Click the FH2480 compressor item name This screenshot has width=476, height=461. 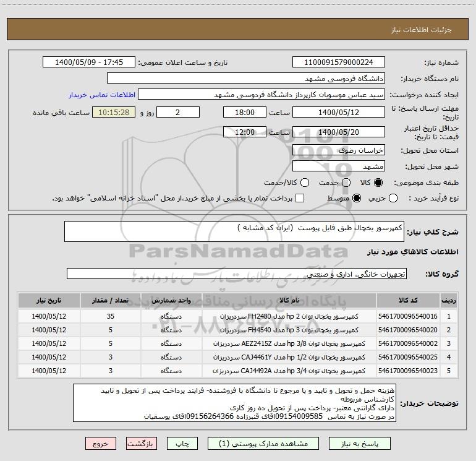(289, 316)
